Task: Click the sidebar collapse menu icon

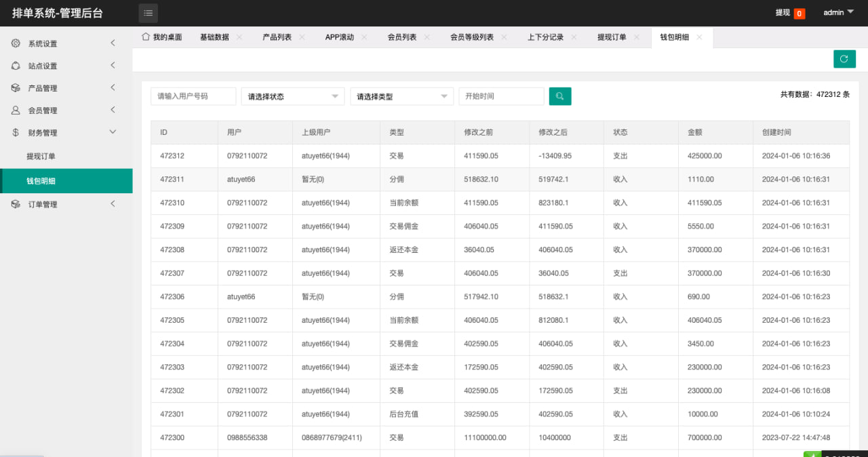Action: click(148, 13)
